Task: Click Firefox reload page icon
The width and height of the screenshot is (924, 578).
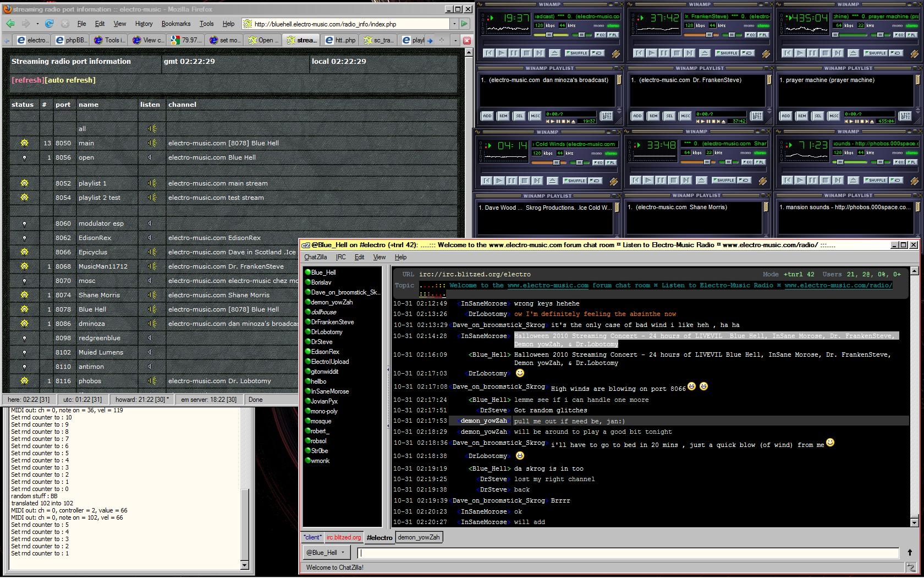Action: [x=50, y=24]
